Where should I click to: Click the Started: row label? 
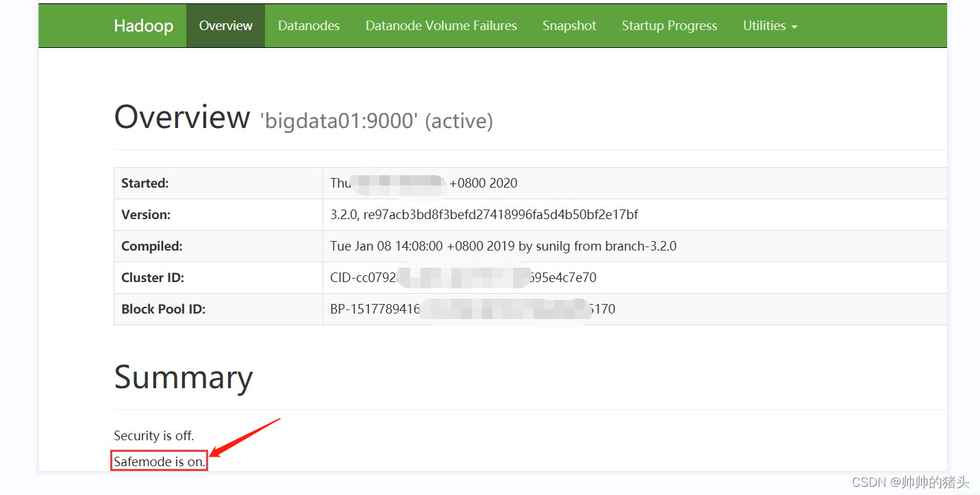(145, 183)
